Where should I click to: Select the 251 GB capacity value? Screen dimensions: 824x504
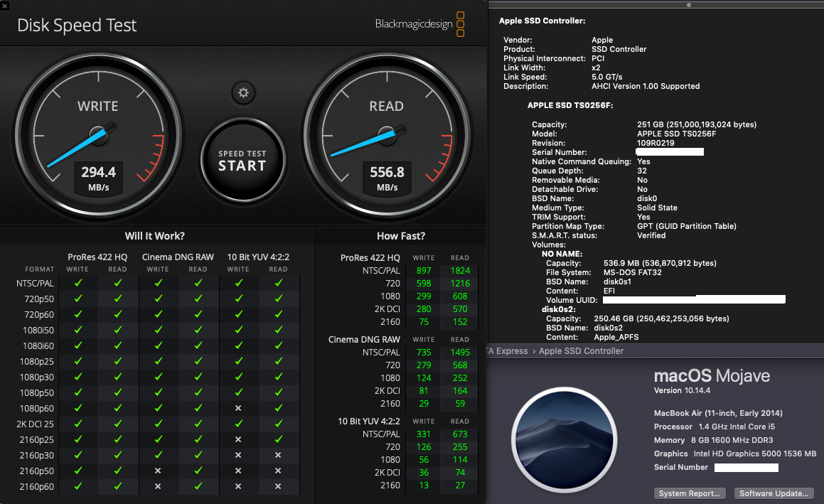pos(697,124)
